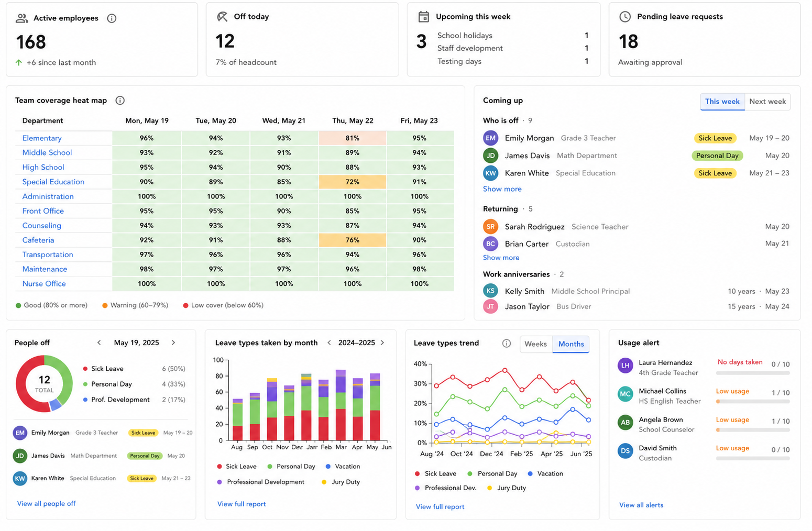Click Emily Morgan's EM avatar in Coming up
This screenshot has width=812, height=531.
point(490,138)
